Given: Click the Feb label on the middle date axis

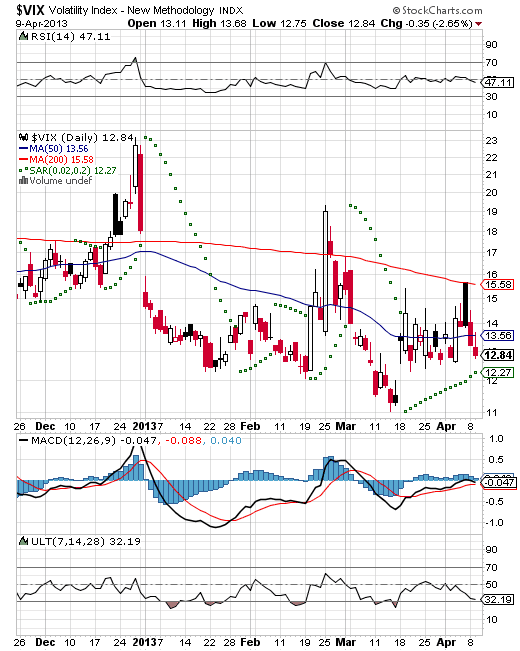Looking at the screenshot, I should pyautogui.click(x=250, y=426).
